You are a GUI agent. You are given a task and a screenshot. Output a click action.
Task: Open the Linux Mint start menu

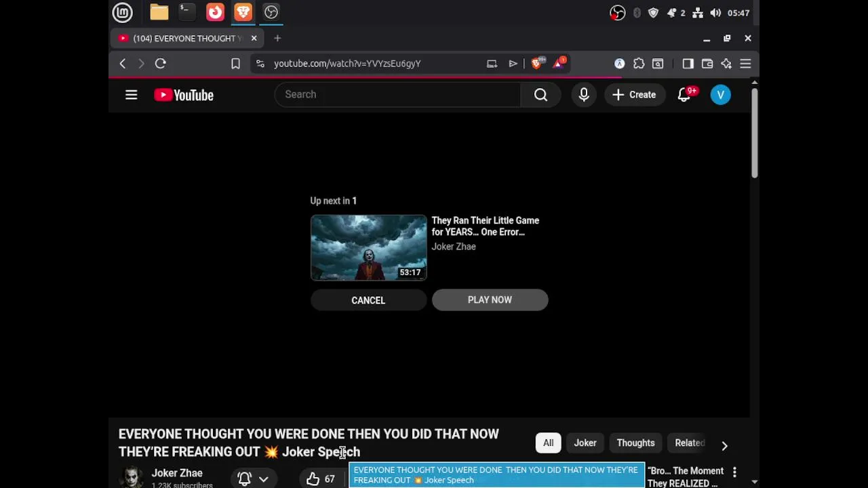(x=123, y=12)
